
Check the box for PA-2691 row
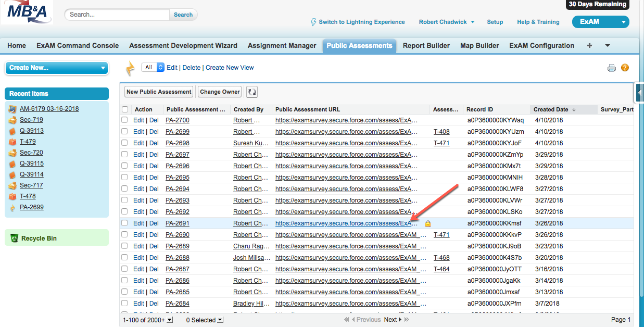(124, 223)
